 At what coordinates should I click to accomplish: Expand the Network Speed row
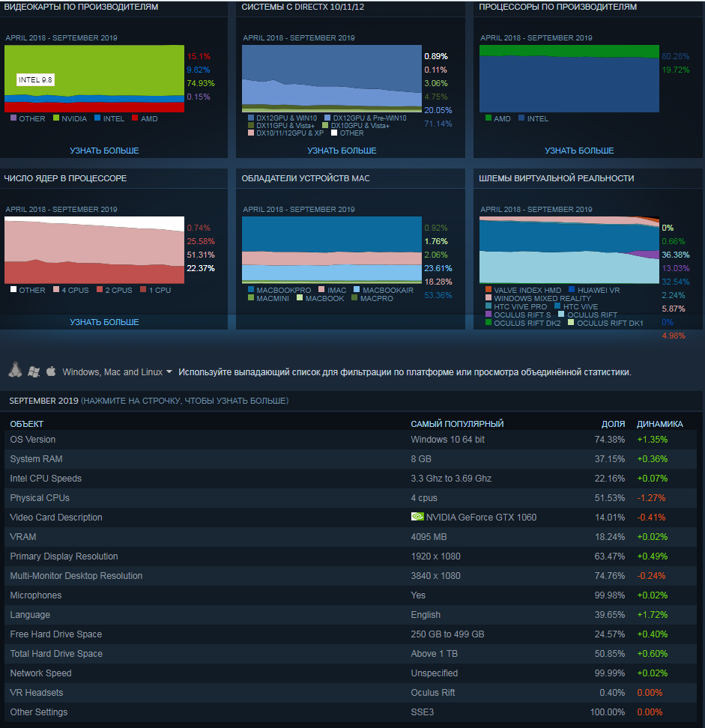coord(351,673)
